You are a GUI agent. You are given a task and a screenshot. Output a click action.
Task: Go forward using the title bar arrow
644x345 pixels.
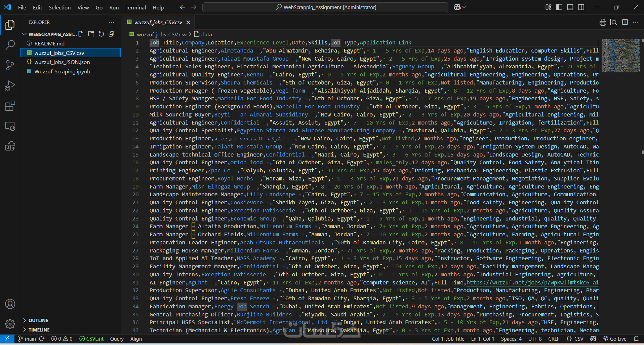coord(194,7)
